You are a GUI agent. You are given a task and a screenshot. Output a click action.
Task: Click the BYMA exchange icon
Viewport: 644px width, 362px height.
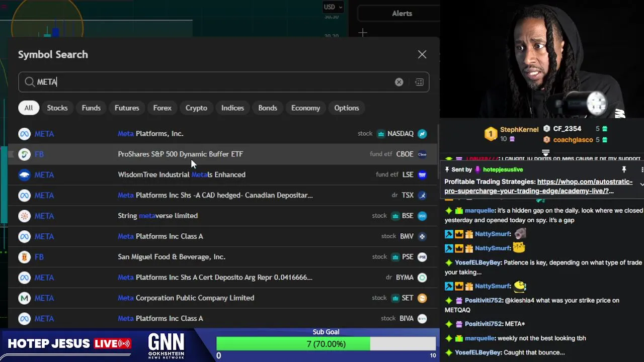tap(422, 278)
